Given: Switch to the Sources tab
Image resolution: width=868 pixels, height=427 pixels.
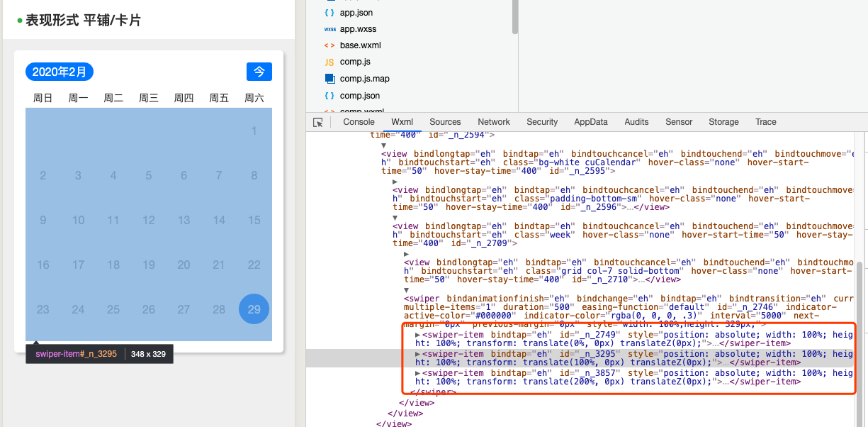Looking at the screenshot, I should 445,122.
